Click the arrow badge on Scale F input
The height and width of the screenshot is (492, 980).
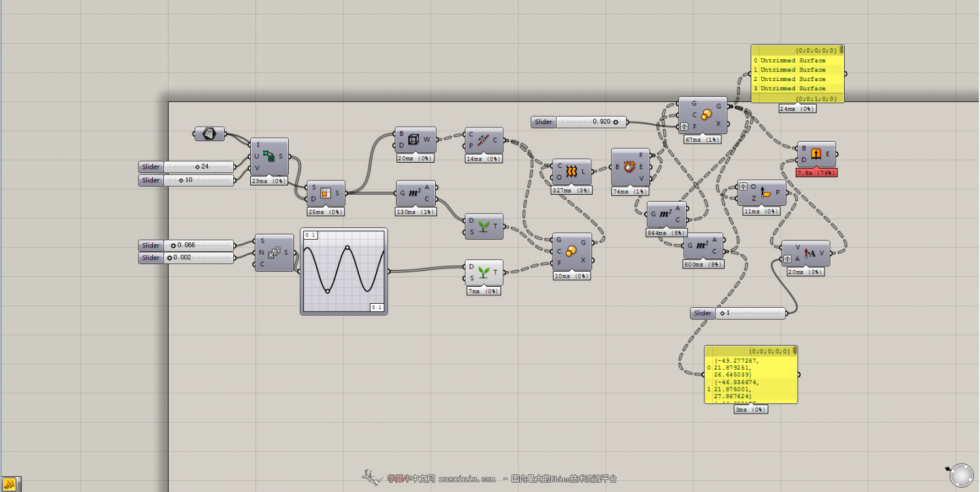[684, 127]
